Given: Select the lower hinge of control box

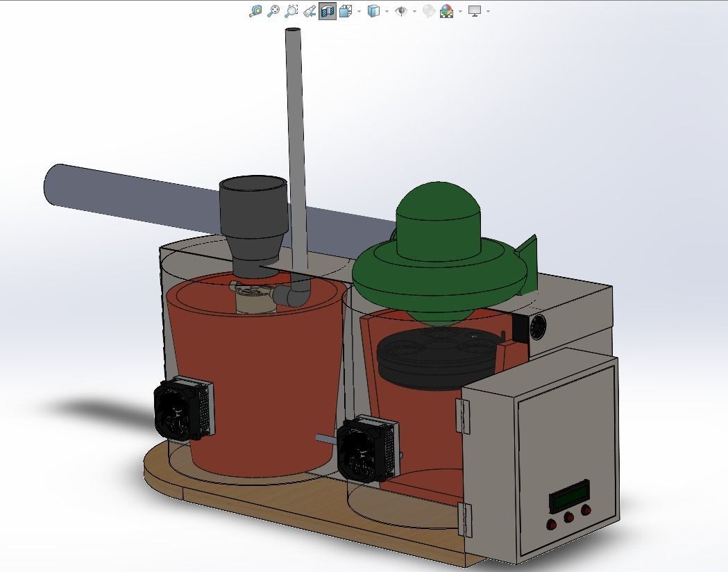Looking at the screenshot, I should pos(465,520).
